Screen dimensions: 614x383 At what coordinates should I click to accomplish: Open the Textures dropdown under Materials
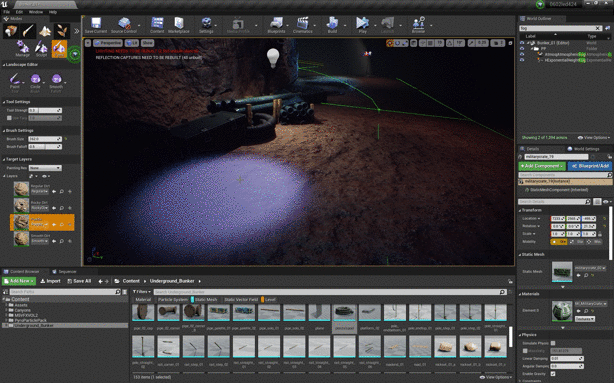(x=585, y=319)
